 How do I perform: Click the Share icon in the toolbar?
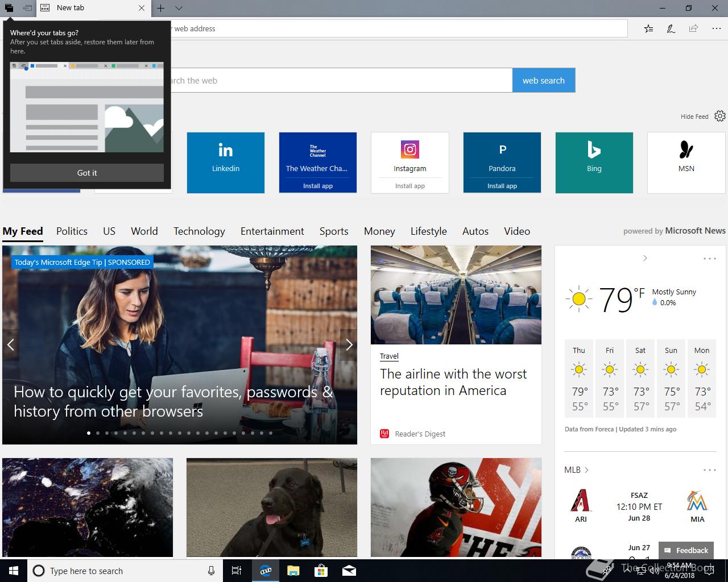693,28
